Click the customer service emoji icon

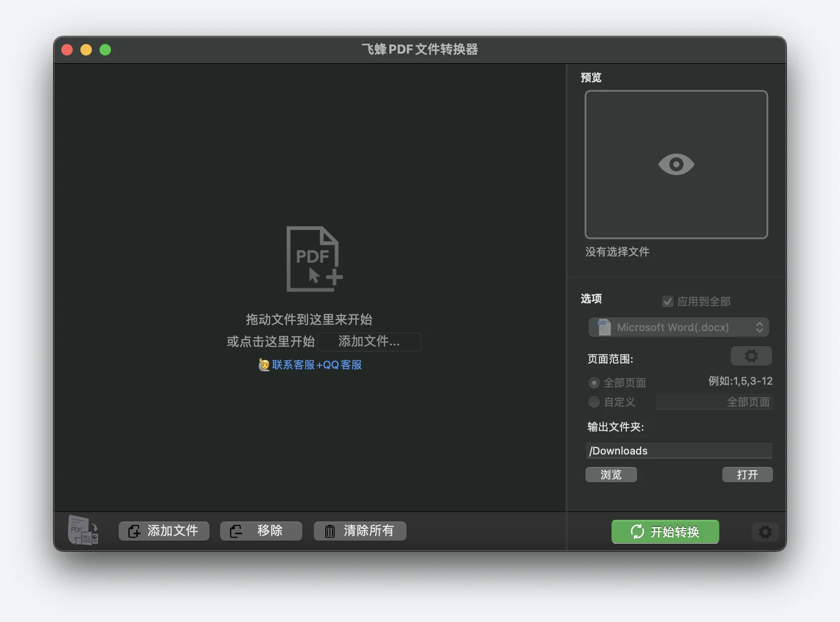(x=264, y=365)
